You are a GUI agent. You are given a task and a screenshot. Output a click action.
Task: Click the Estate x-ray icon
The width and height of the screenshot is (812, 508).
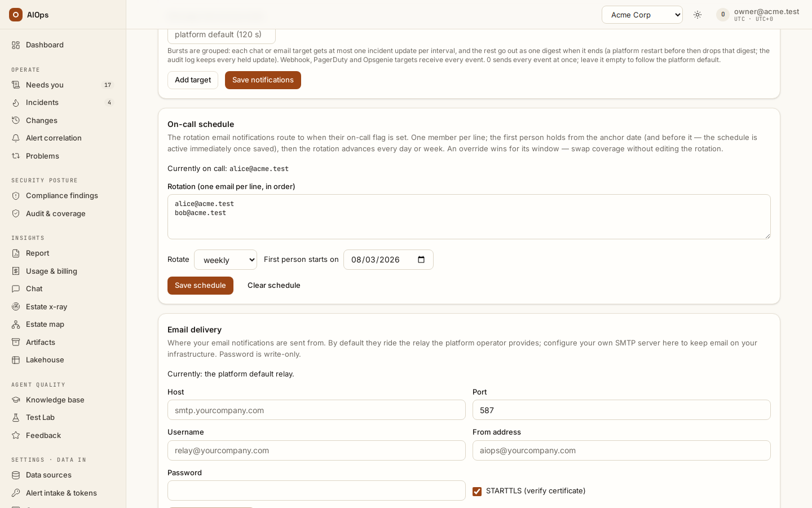coord(16,307)
